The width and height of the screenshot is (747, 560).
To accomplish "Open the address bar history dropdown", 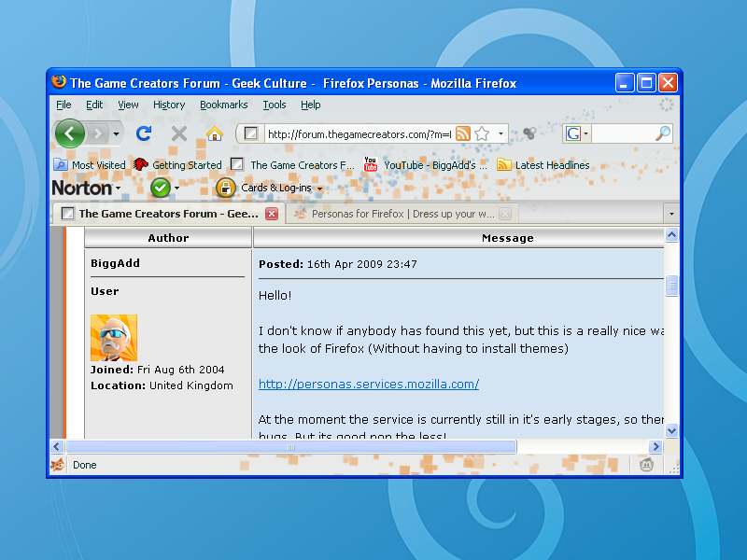I will (500, 133).
